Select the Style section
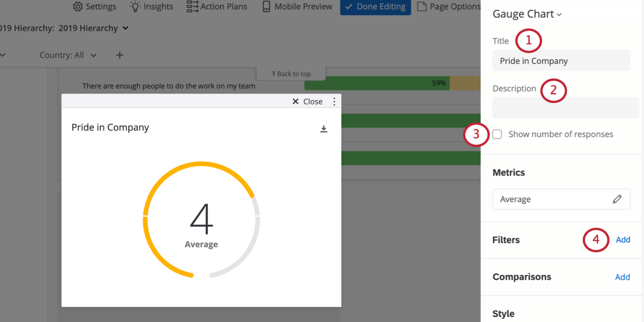This screenshot has height=322, width=644. 503,313
